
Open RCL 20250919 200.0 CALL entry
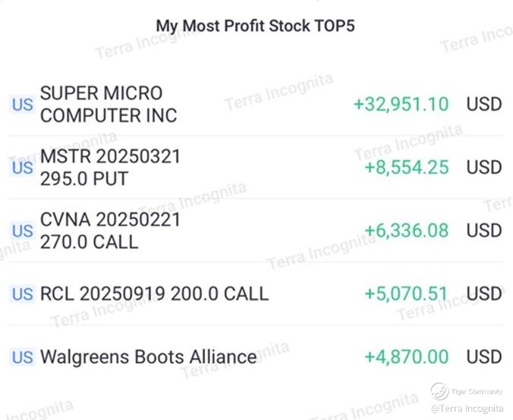click(154, 293)
